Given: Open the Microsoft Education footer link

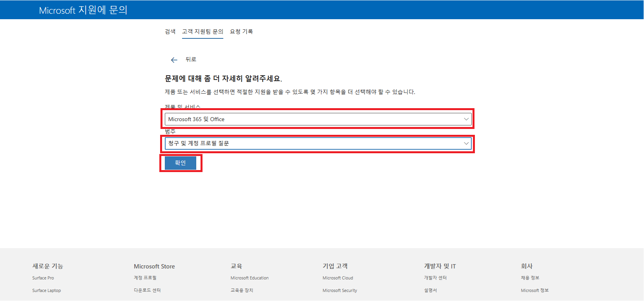Looking at the screenshot, I should [x=250, y=278].
